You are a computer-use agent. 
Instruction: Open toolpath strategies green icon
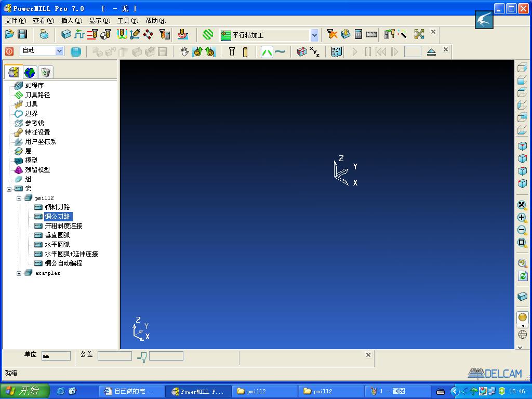point(208,34)
